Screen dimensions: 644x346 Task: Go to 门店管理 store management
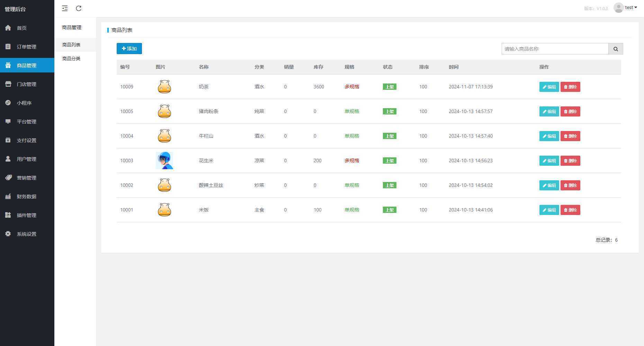click(27, 84)
